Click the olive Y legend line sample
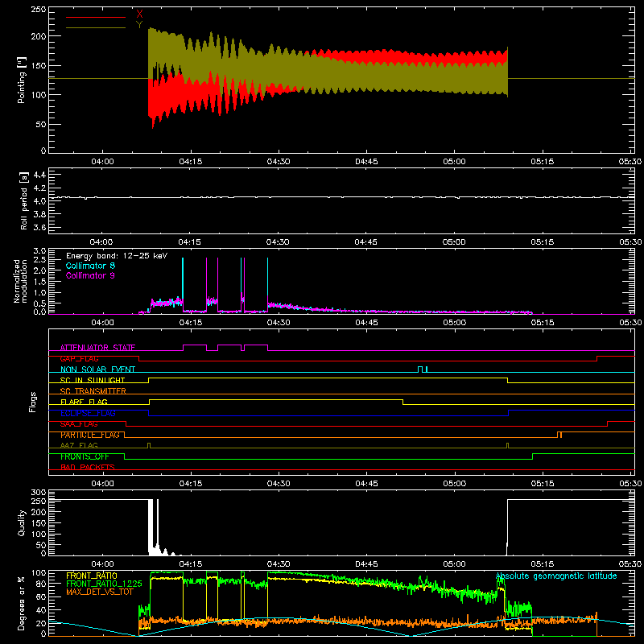The image size is (644, 644). point(95,28)
